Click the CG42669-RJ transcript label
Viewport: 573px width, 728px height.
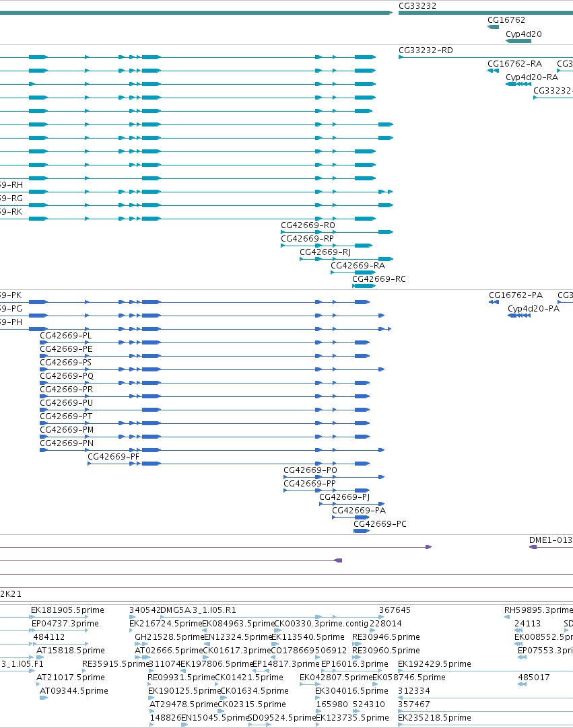pos(325,252)
